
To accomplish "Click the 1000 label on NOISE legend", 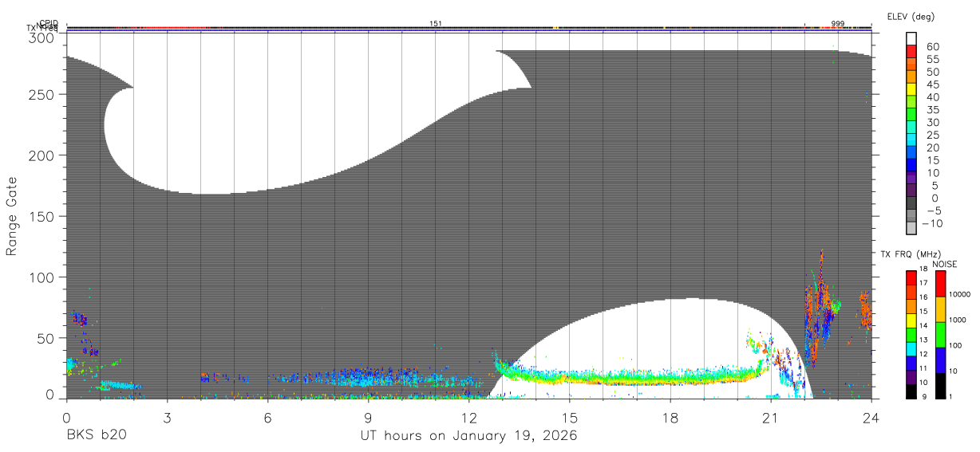I will [x=958, y=320].
